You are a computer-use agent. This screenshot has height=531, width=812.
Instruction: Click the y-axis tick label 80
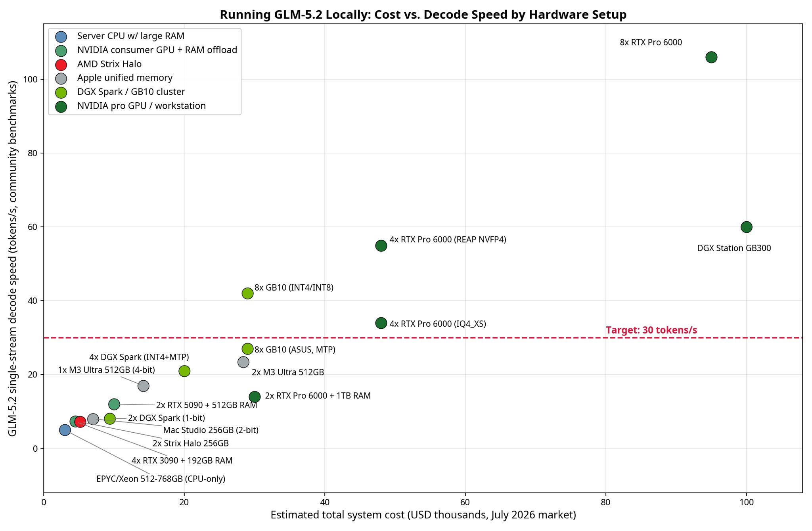(x=33, y=153)
